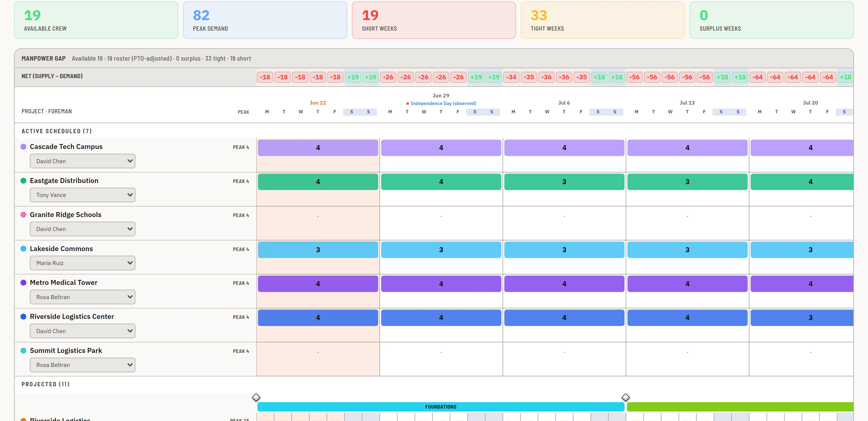Click Summit Logistics Park empty cell for Jul 6 week
Viewport: 868px width, 421px height.
(564, 359)
